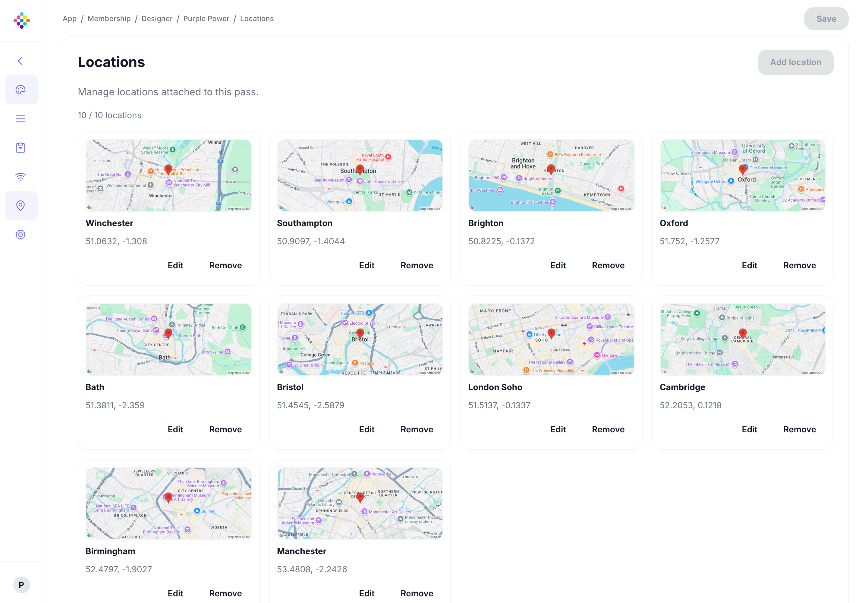Click the colorful app logo
The width and height of the screenshot is (868, 603).
tap(21, 21)
